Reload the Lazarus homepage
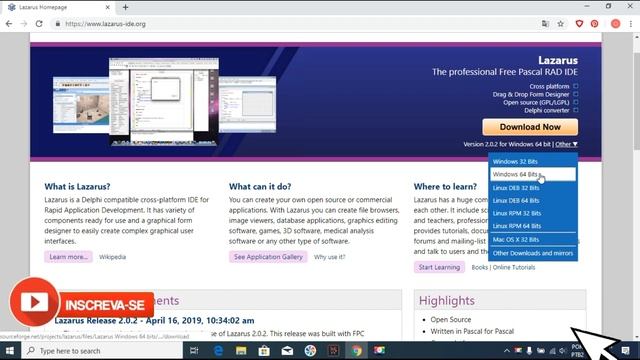This screenshot has height=360, width=640. [39, 24]
